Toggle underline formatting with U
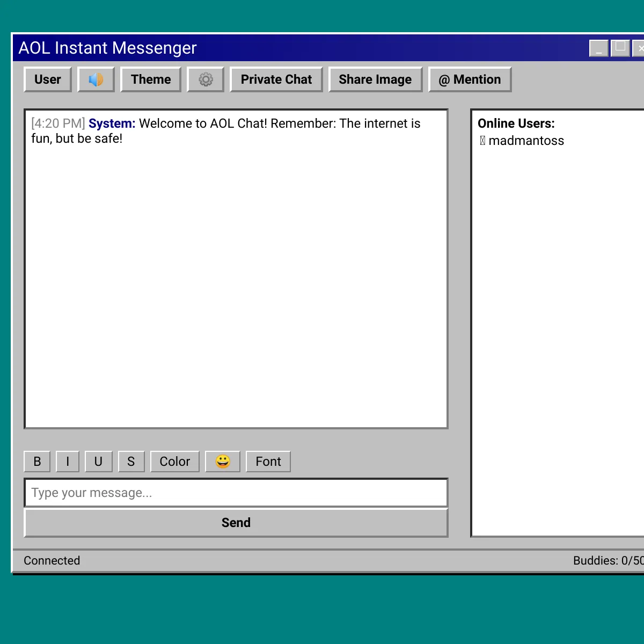This screenshot has height=644, width=644. pos(99,462)
